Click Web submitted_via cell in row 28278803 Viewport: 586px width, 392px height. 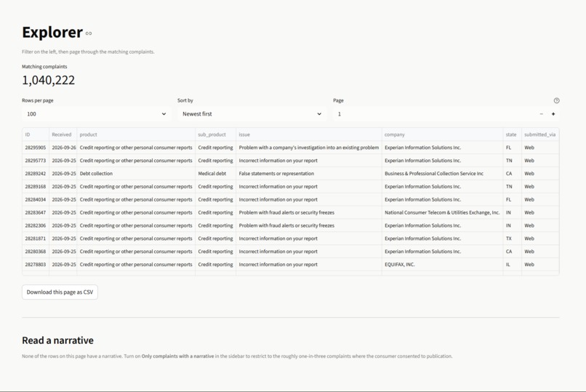[540, 265]
